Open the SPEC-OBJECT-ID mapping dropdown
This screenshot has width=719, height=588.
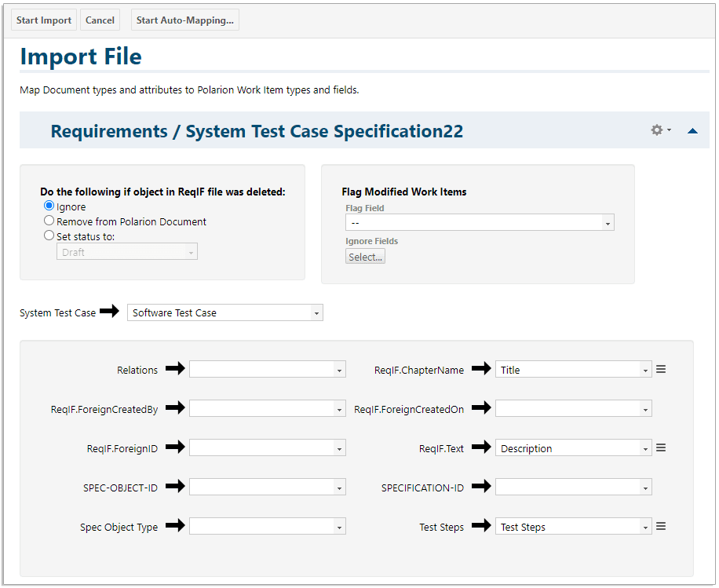click(267, 488)
